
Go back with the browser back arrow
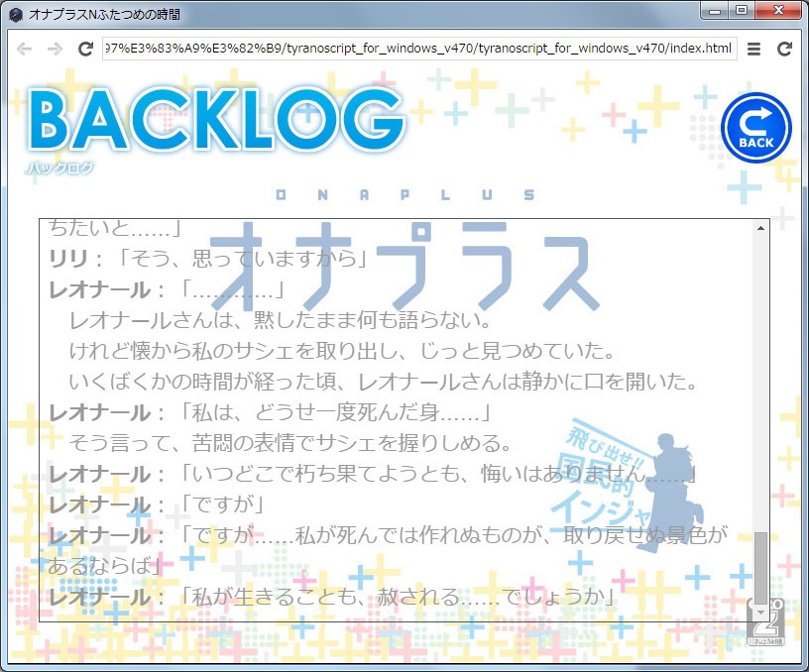[x=24, y=49]
